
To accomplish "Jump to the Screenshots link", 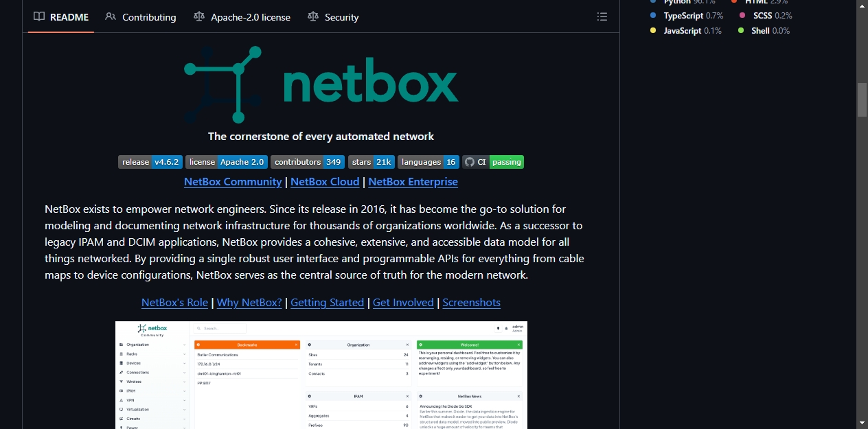I will tap(471, 303).
